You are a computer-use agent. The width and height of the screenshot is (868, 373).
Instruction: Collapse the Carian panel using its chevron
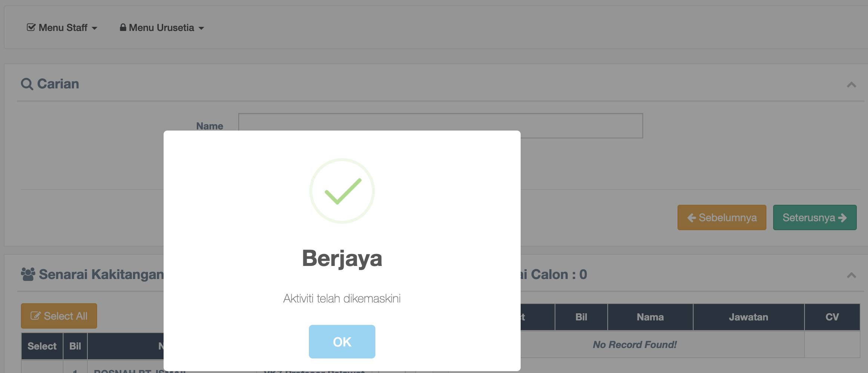click(851, 85)
